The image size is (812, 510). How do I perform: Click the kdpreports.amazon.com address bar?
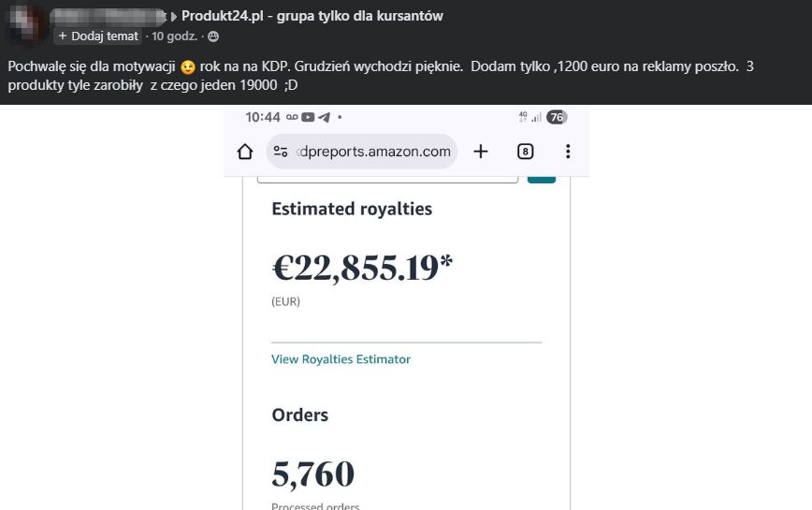(x=372, y=152)
